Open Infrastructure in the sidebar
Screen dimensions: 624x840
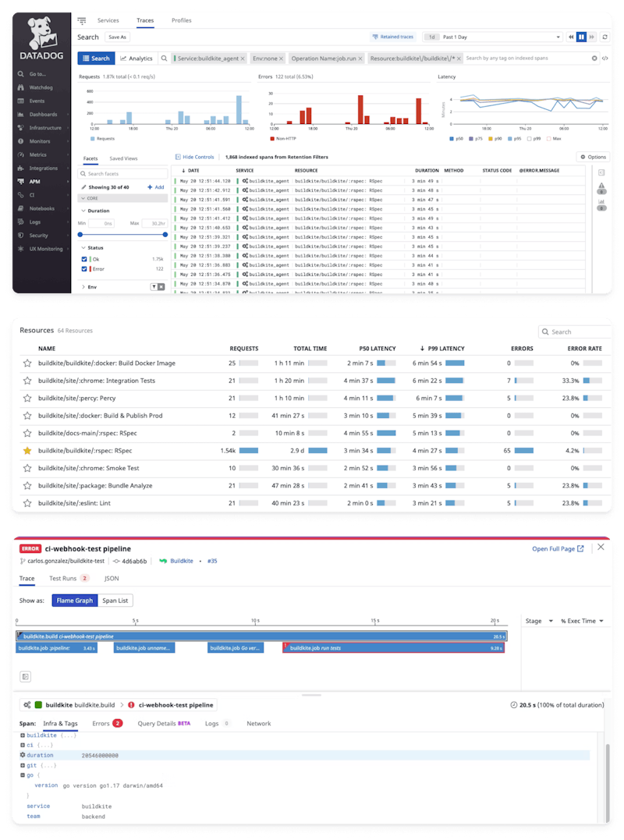[44, 127]
